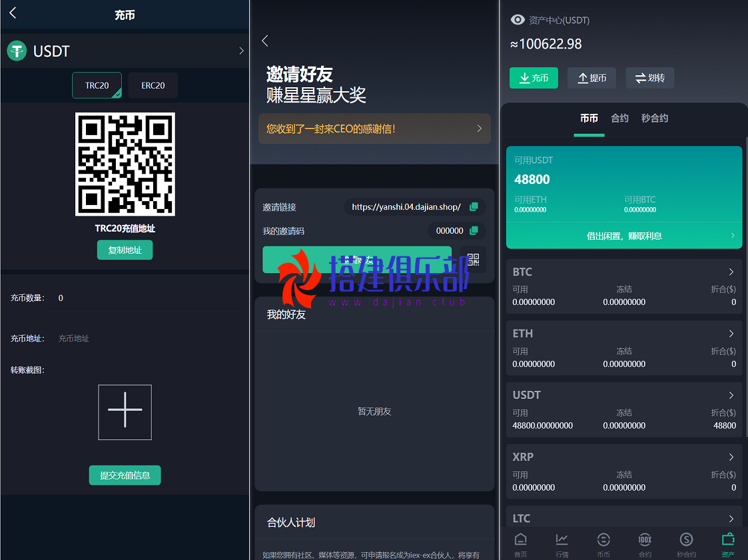Click the invitation link URL text
The height and width of the screenshot is (560, 748).
(406, 207)
